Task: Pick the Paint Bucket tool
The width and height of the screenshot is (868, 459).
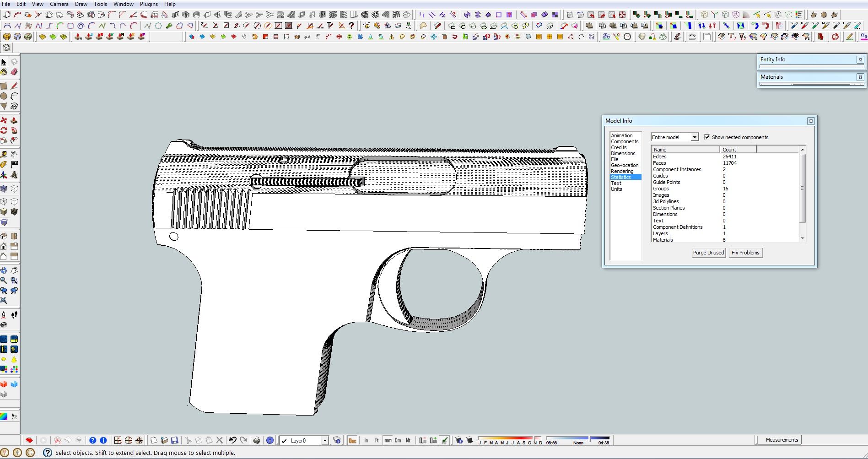Action: (4, 72)
